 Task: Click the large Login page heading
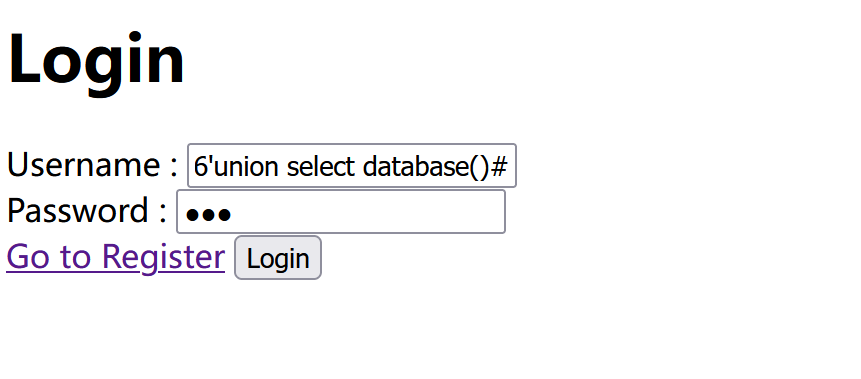pos(96,59)
